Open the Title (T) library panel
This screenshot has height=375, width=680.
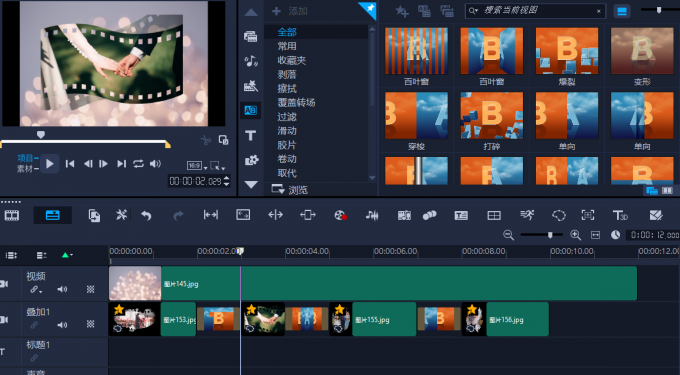tap(251, 136)
